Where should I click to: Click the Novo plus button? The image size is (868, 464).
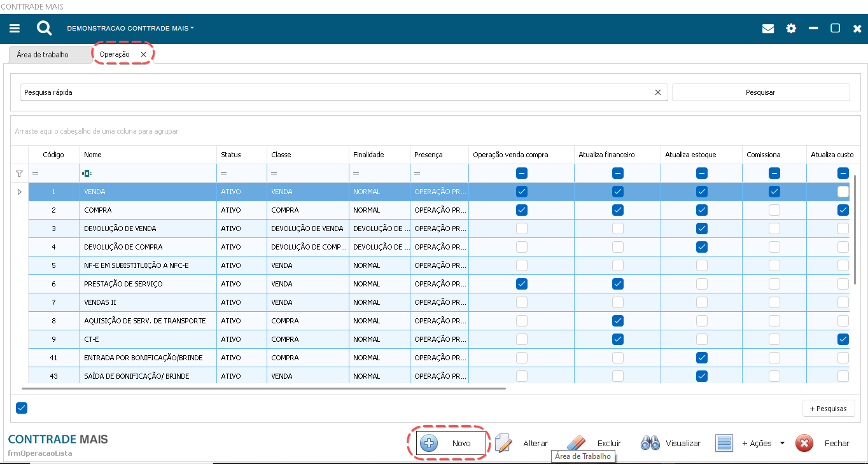pyautogui.click(x=452, y=443)
